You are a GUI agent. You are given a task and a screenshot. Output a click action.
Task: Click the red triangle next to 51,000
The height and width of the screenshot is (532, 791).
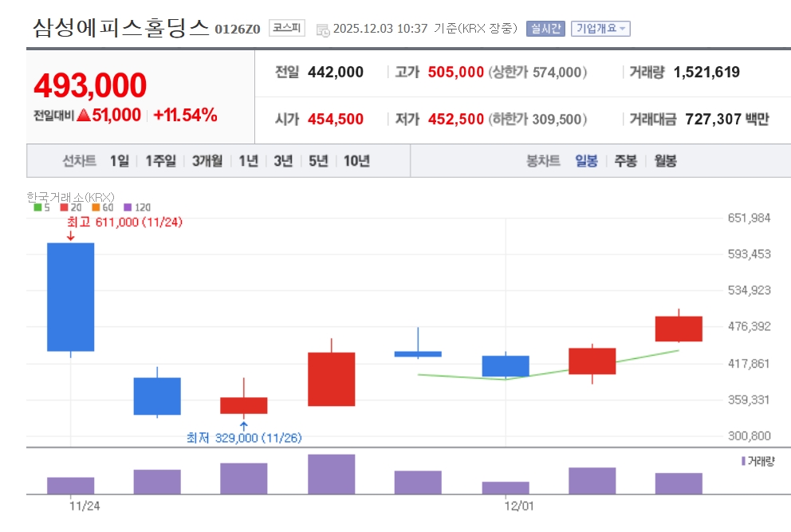point(84,115)
